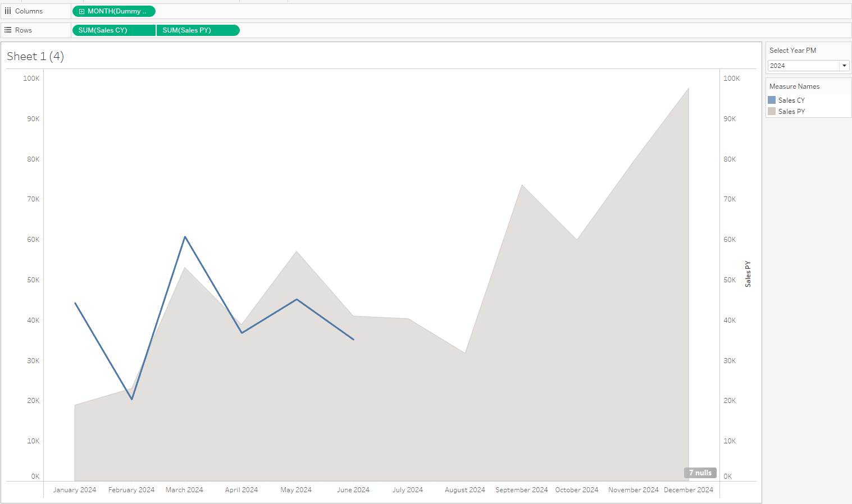Click the January 2024 axis label
852x504 pixels.
pyautogui.click(x=75, y=490)
